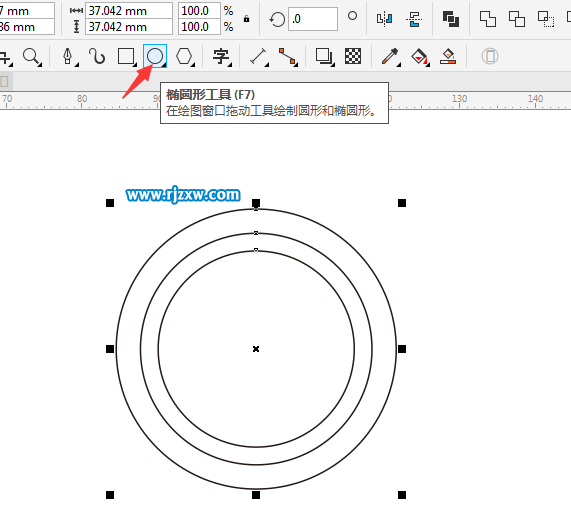Click the X position field ending 7 mm
The width and height of the screenshot is (571, 525).
coord(27,11)
